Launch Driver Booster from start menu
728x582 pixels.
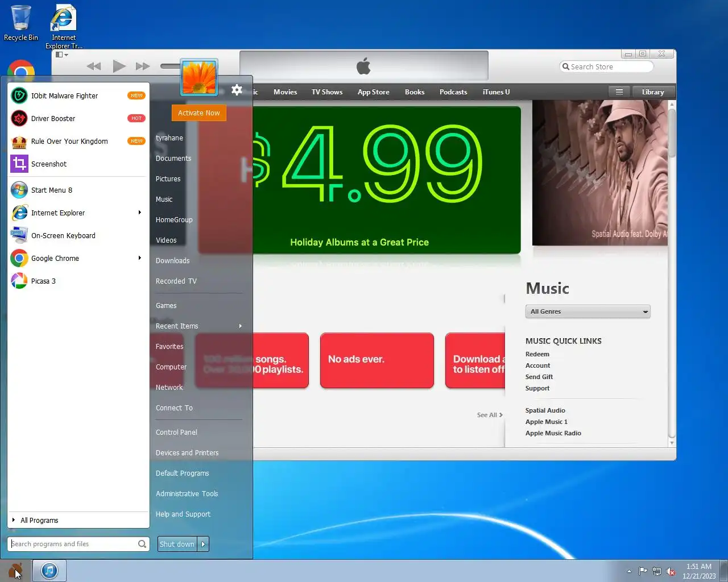click(78, 118)
